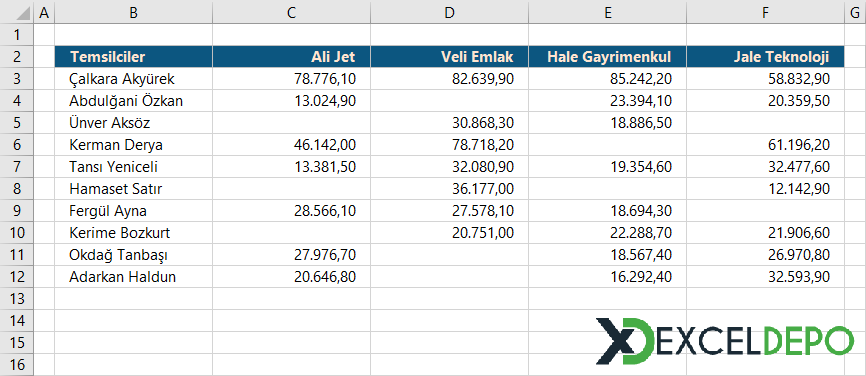866x376 pixels.
Task: Click the Hamaset Satır cell
Action: pos(134,189)
